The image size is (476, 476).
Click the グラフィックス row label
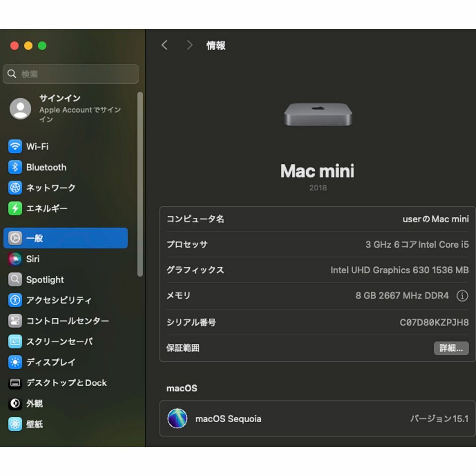tap(195, 270)
